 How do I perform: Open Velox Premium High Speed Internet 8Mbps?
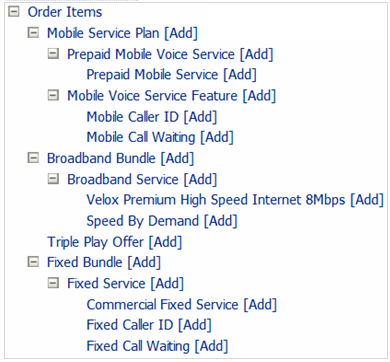coord(235,200)
